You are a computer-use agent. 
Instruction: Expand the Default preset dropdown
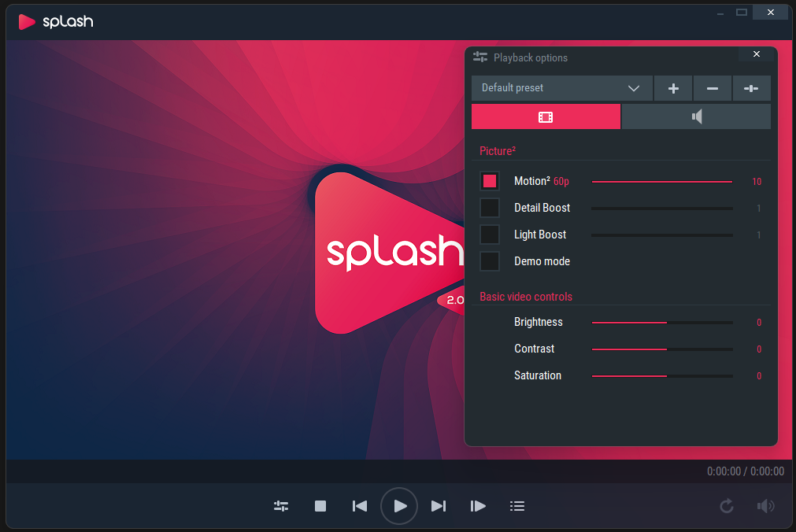pyautogui.click(x=562, y=88)
